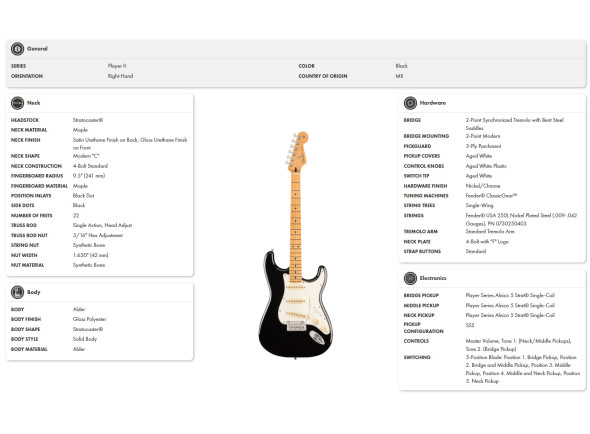Image resolution: width=590 pixels, height=434 pixels.
Task: Click the NUT MATERIAL label
Action: [x=27, y=265]
